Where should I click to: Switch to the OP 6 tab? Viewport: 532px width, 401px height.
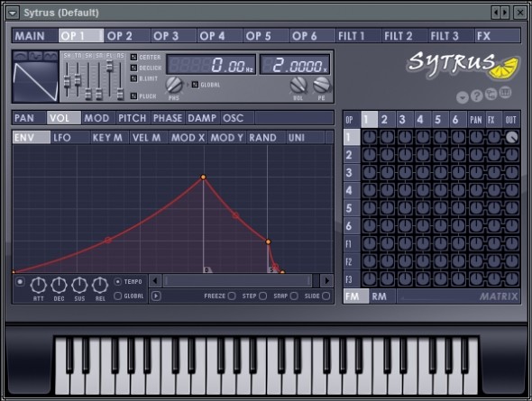tap(312, 36)
